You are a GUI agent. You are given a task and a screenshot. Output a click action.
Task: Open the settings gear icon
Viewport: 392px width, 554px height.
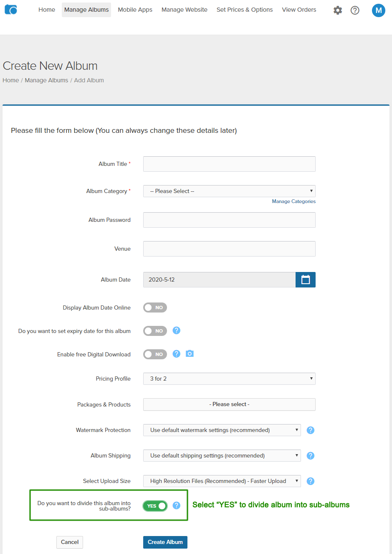pos(338,10)
